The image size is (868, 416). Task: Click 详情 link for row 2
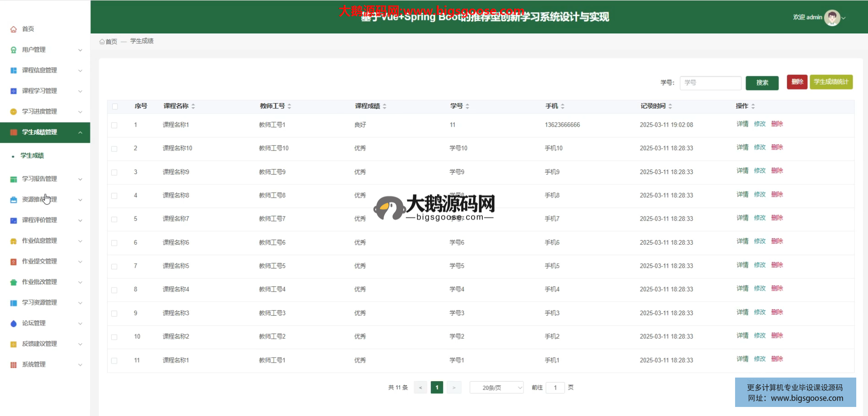(742, 147)
